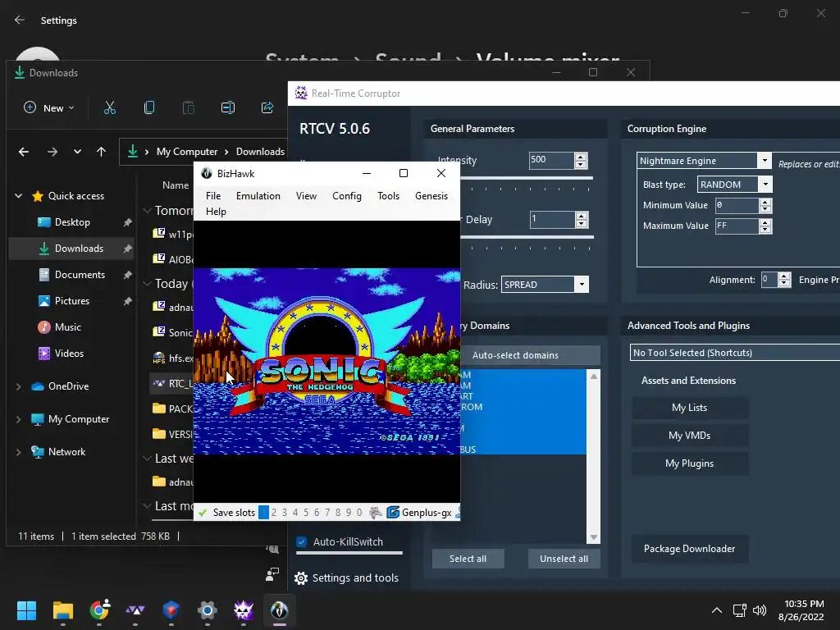
Task: Go back in Downloads File Explorer
Action: coord(24,152)
